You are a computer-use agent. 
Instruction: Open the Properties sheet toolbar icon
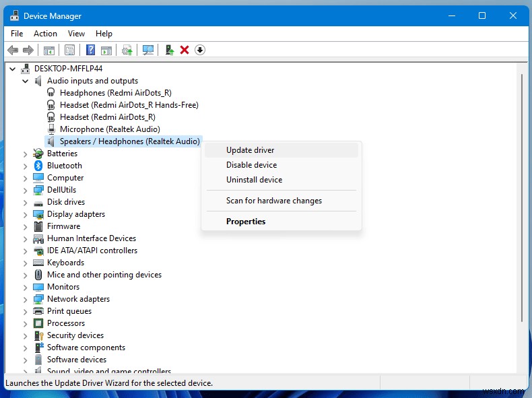[69, 51]
